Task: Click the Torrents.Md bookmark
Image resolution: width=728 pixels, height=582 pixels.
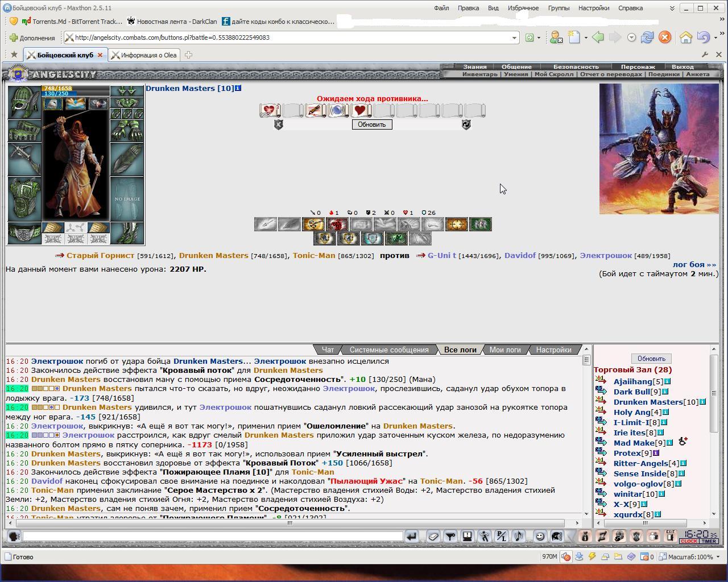Action: [x=72, y=22]
